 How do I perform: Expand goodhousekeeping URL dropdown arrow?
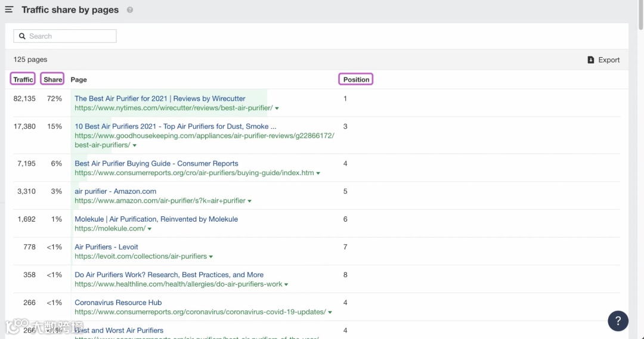(135, 145)
